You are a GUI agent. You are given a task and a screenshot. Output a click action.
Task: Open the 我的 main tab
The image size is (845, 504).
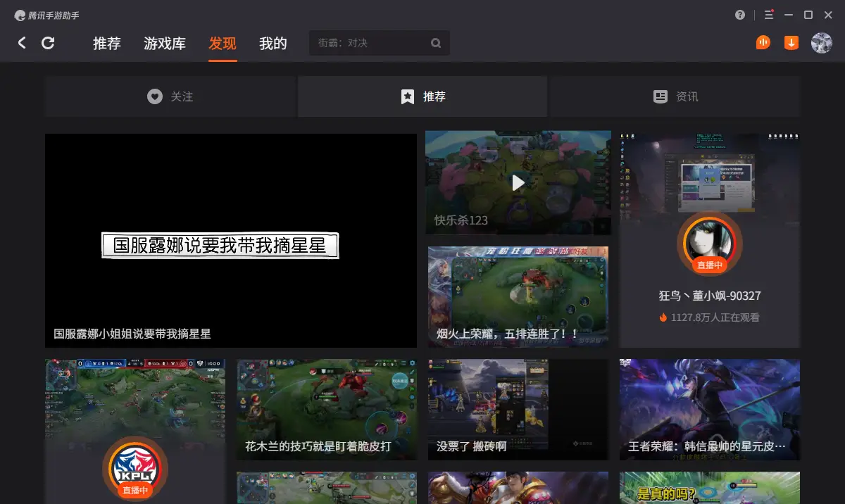(x=273, y=43)
